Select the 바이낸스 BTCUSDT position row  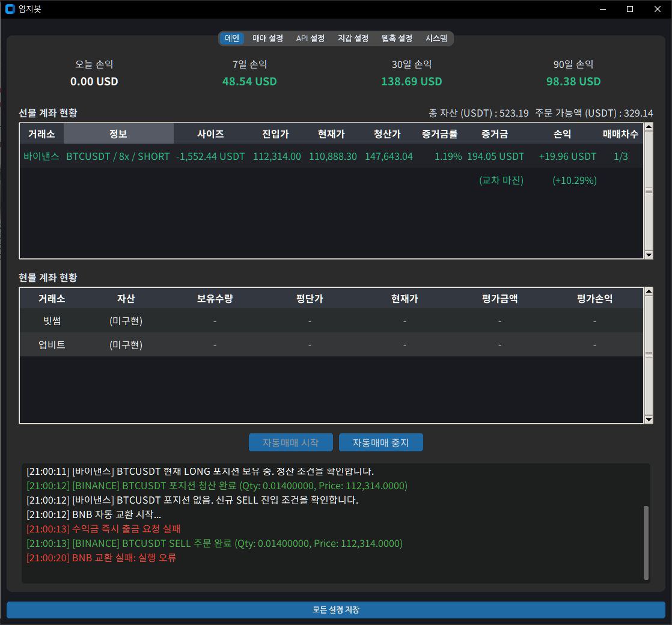pos(331,156)
